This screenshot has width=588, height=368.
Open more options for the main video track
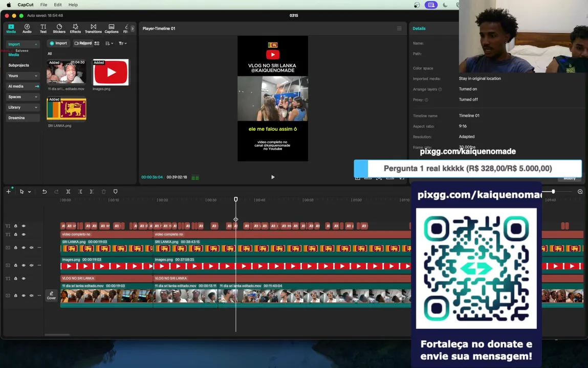39,295
